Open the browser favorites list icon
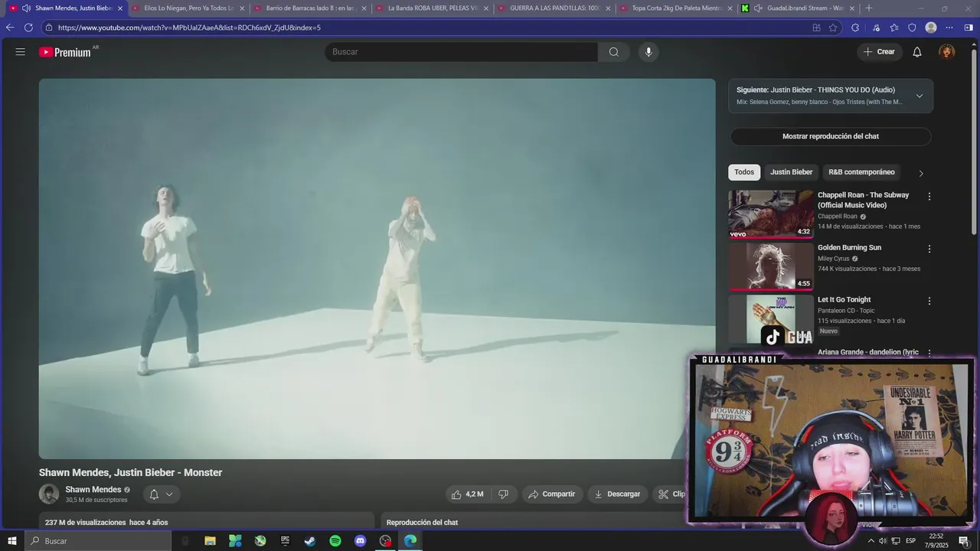 tap(894, 28)
